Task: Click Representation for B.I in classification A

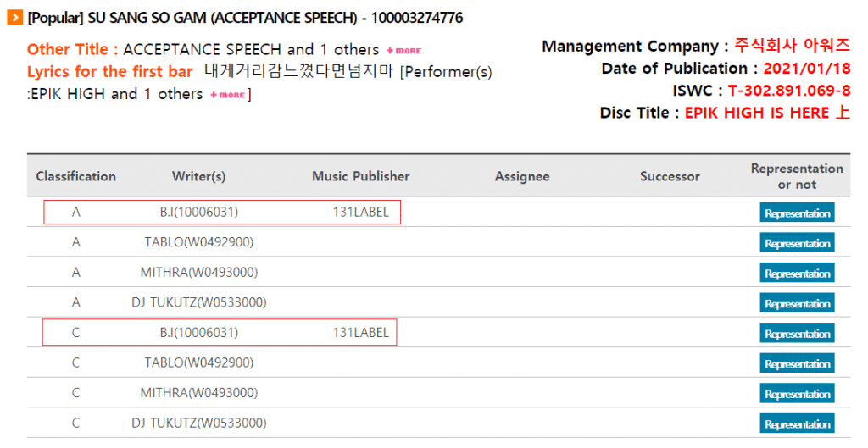Action: point(797,213)
